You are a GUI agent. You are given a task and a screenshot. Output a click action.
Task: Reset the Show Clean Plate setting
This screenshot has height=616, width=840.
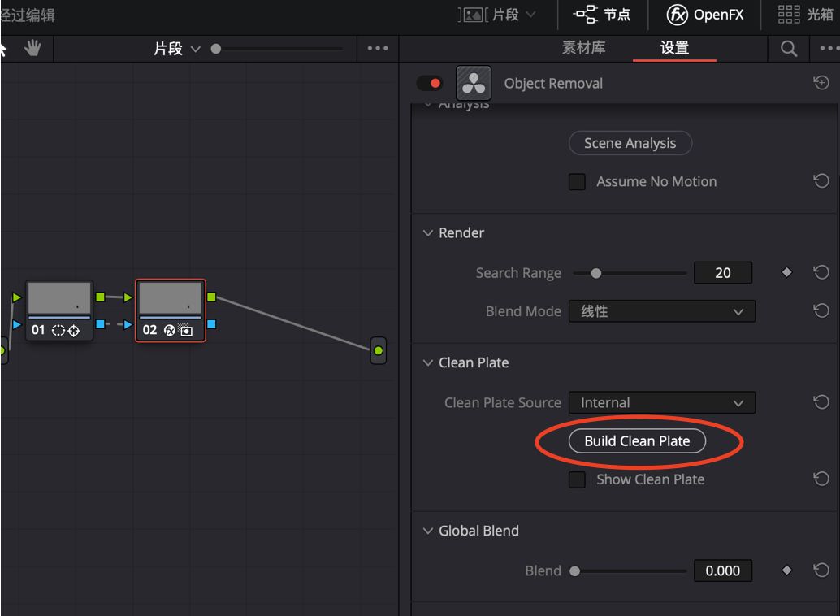coord(821,479)
